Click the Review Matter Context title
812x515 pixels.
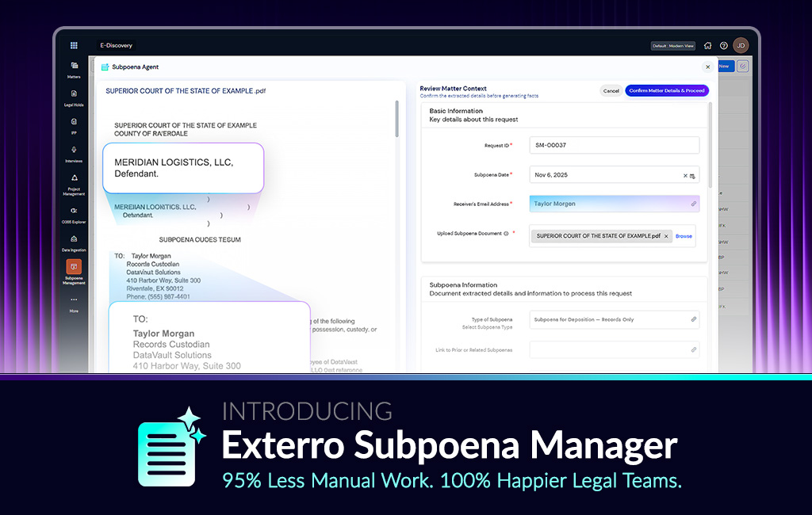tap(453, 89)
